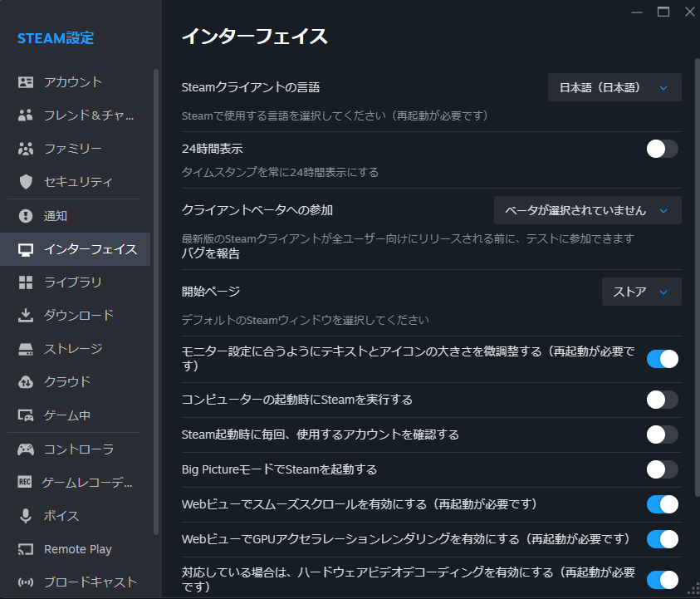Open the 開始ページ dropdown showing ストア

(642, 292)
